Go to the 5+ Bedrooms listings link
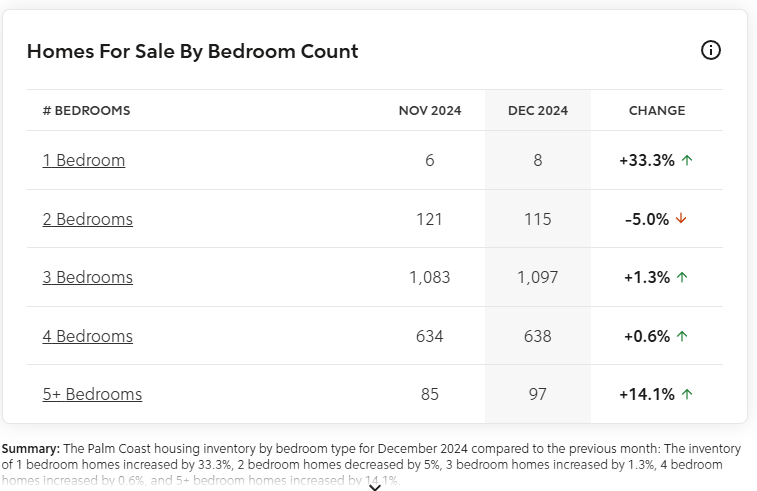Screen dimensions: 757x491 92,394
